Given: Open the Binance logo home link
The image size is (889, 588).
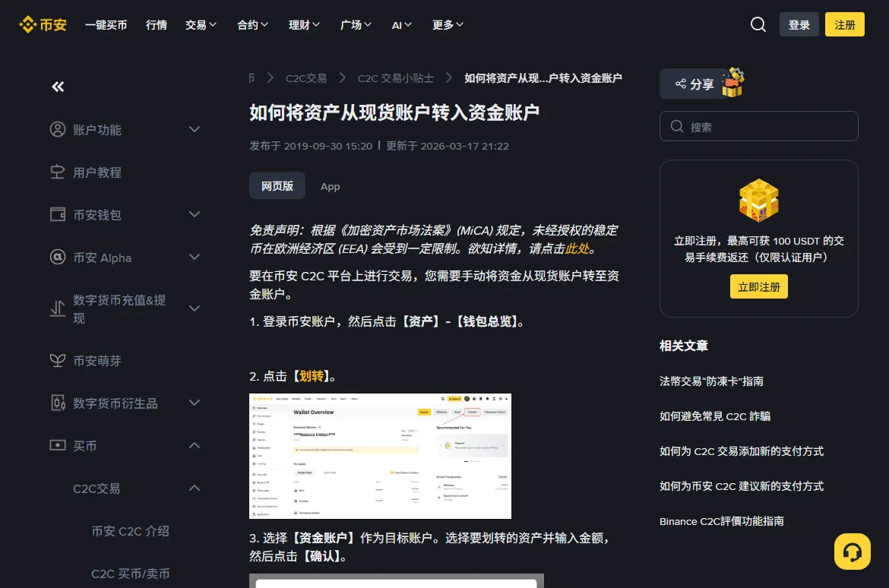Looking at the screenshot, I should coord(43,24).
